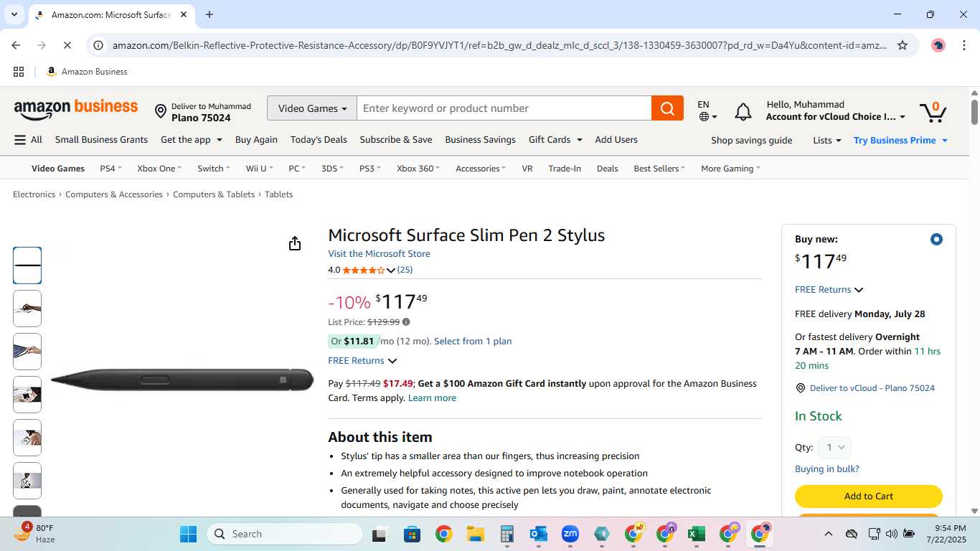
Task: Open Microsoft Store from taskbar
Action: pyautogui.click(x=413, y=534)
